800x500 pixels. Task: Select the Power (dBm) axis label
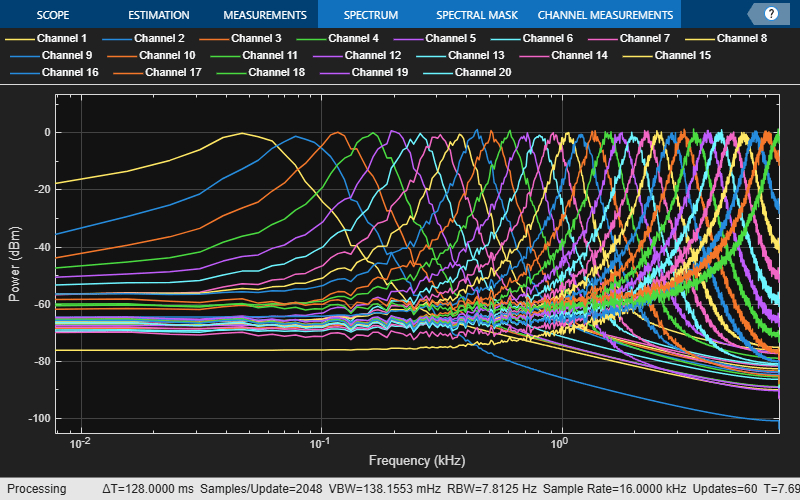[x=14, y=264]
